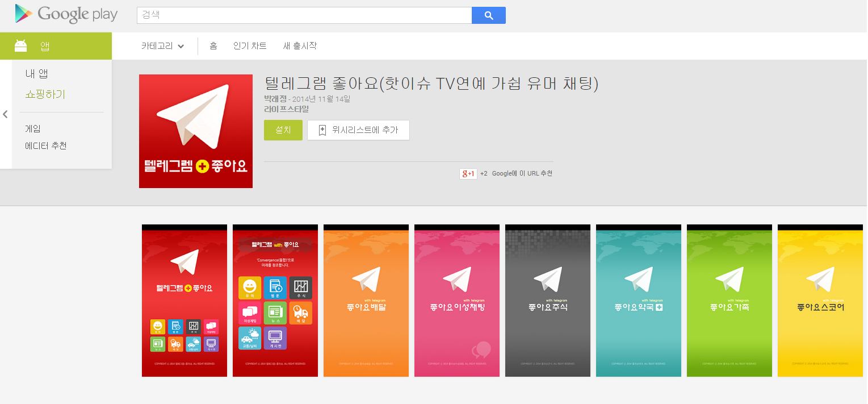Open the gray 좋아요주식 screenshot
The width and height of the screenshot is (868, 404).
548,301
